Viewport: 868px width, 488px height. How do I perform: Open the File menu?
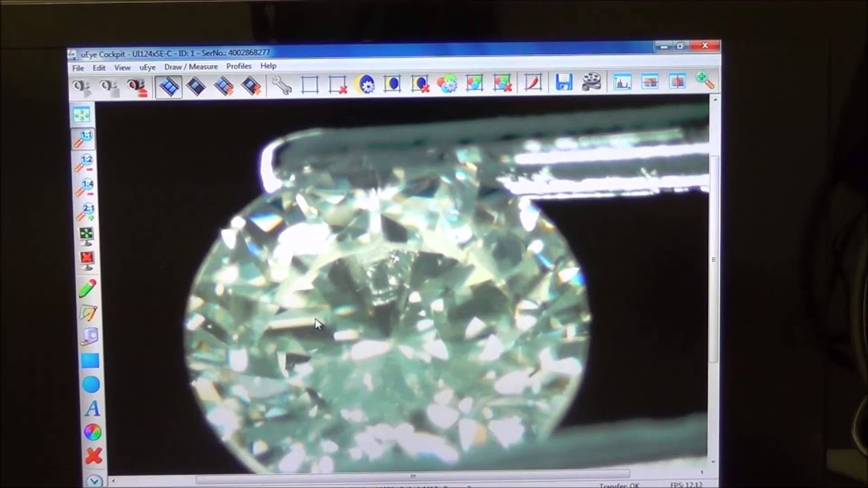coord(78,68)
